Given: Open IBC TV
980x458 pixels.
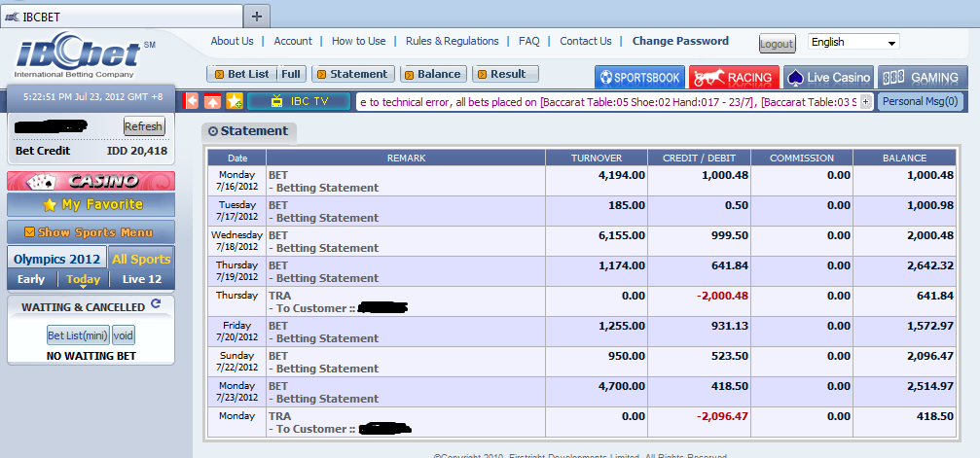Looking at the screenshot, I should coord(299,100).
